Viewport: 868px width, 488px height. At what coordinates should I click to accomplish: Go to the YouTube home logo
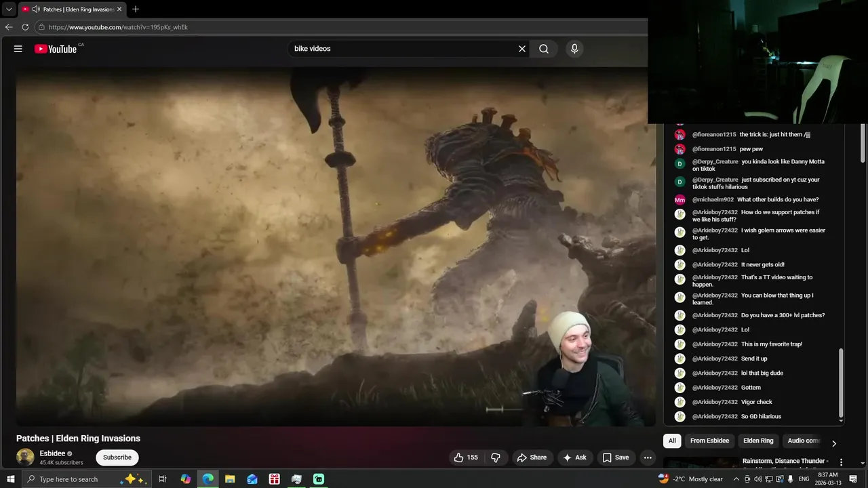click(x=56, y=49)
